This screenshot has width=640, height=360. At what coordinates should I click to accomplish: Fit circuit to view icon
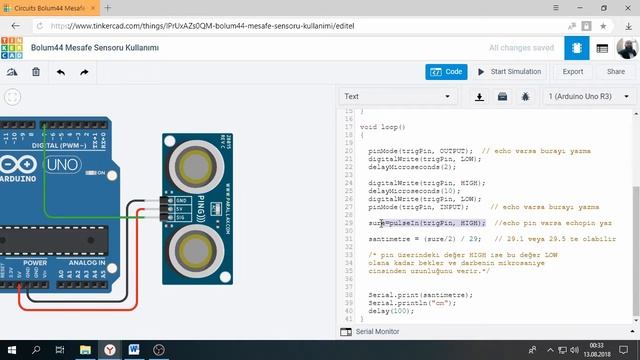(x=13, y=97)
